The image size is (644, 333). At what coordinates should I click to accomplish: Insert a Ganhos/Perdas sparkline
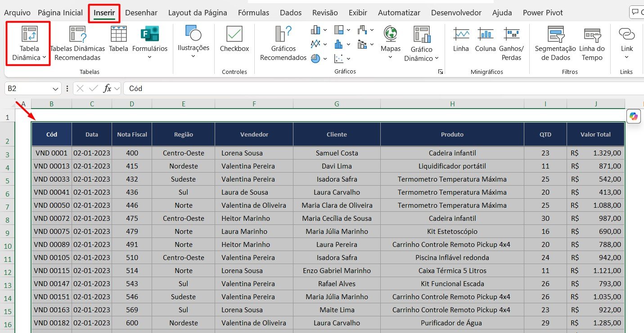(512, 44)
